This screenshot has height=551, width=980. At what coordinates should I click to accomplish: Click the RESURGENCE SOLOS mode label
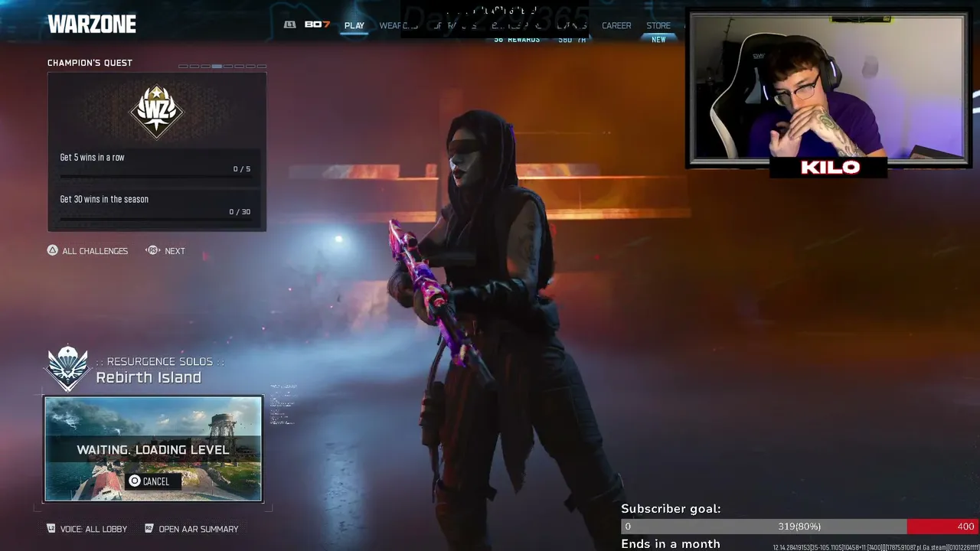(160, 361)
